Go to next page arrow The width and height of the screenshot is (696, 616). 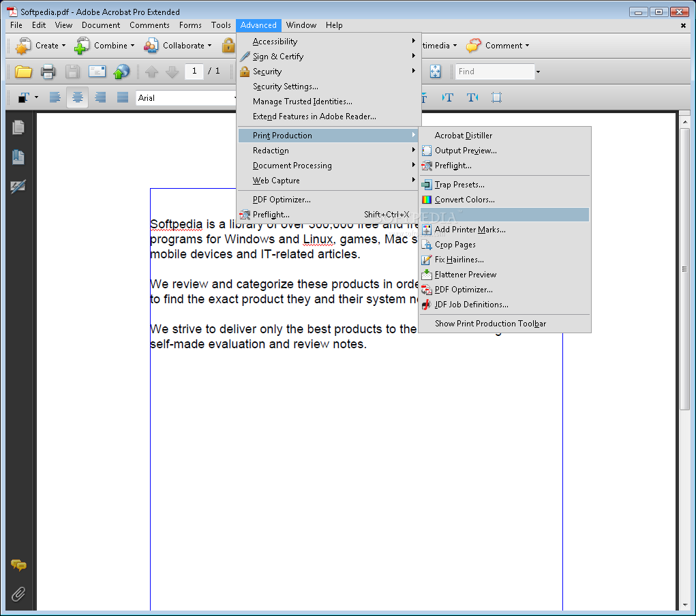[172, 72]
